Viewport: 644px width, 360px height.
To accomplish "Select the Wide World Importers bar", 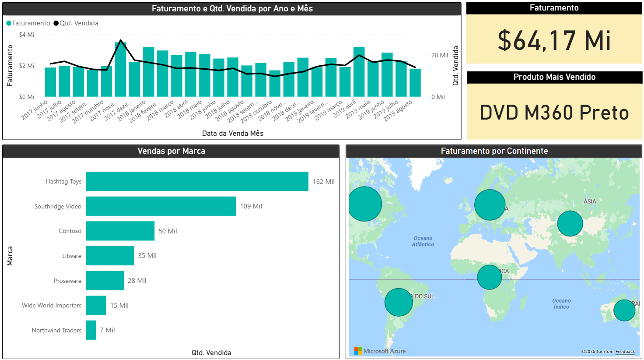I will click(x=96, y=305).
